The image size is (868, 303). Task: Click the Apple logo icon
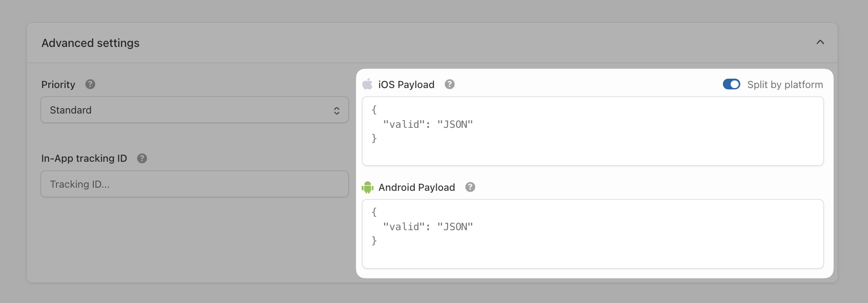click(367, 84)
